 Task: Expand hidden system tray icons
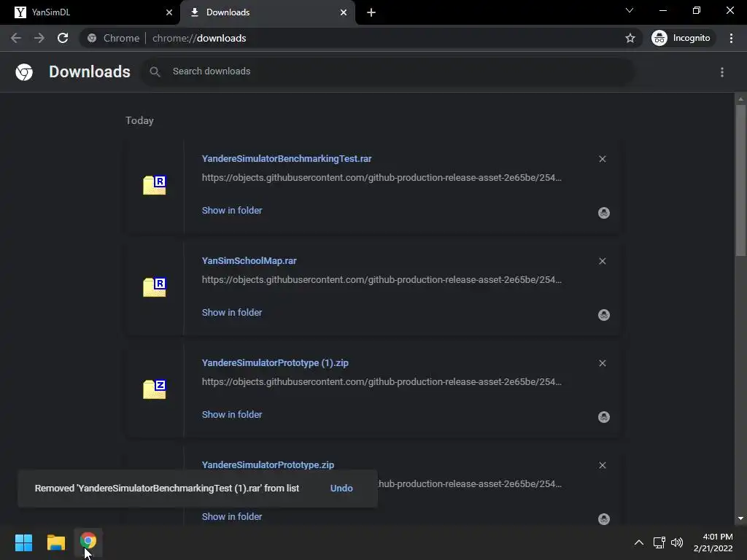(x=639, y=542)
